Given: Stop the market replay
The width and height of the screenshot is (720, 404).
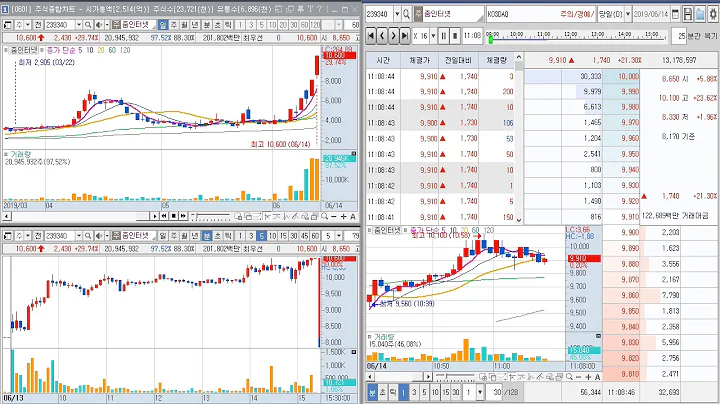Looking at the screenshot, I should (x=455, y=35).
